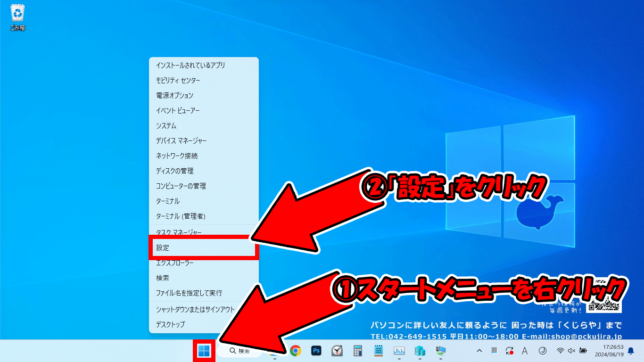644x362 pixels.
Task: Open the performance monitor taskbar icon
Action: point(398,351)
